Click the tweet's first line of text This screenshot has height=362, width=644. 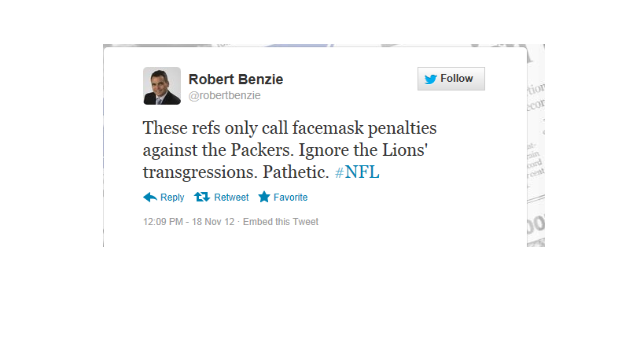click(x=289, y=127)
